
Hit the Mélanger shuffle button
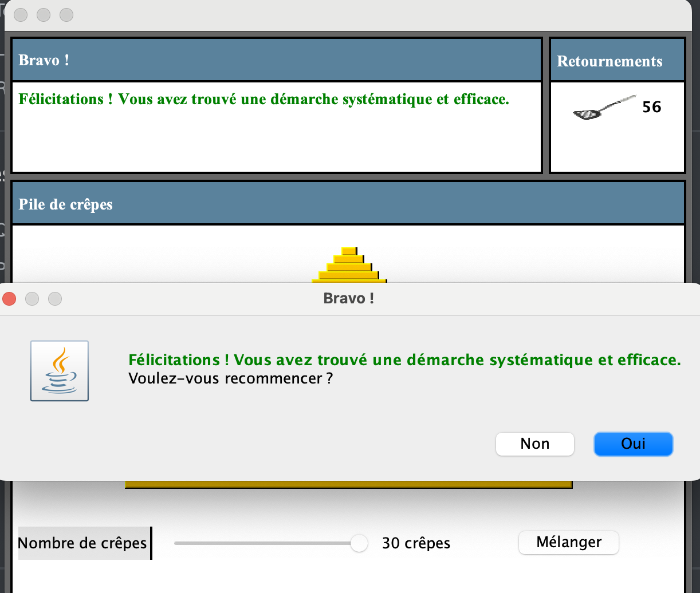click(568, 543)
